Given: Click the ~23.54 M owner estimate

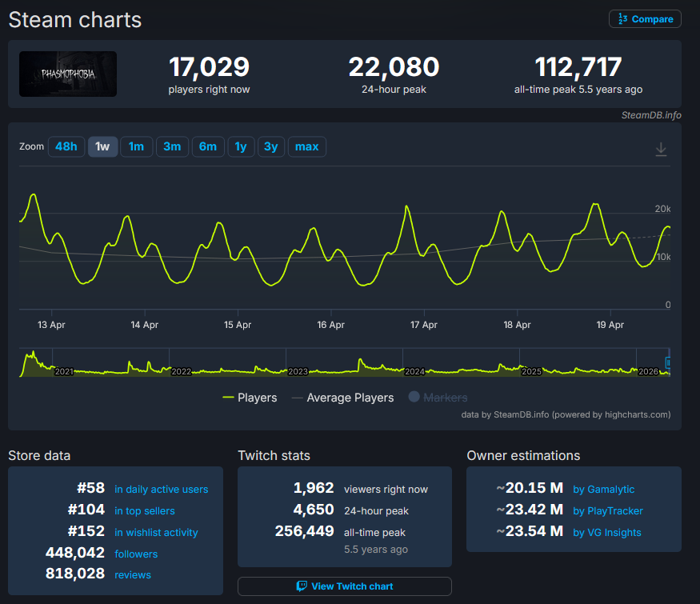Looking at the screenshot, I should 530,530.
